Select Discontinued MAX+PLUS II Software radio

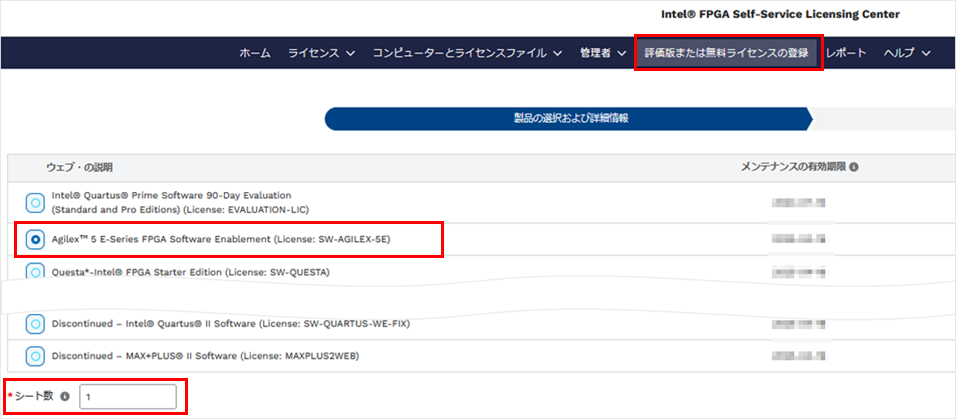(35, 356)
